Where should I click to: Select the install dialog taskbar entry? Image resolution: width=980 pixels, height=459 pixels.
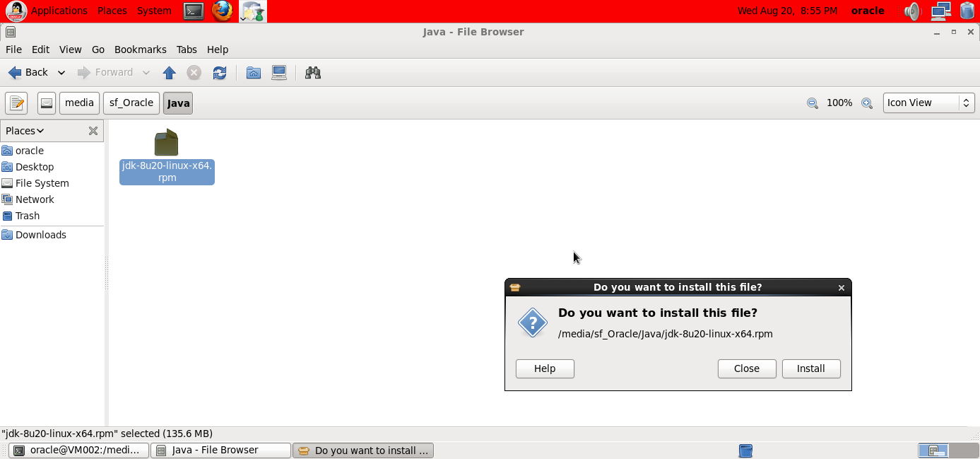[363, 451]
